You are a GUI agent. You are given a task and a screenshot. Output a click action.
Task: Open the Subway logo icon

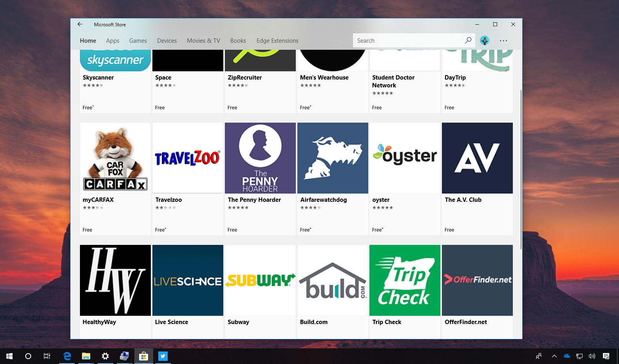pyautogui.click(x=260, y=280)
